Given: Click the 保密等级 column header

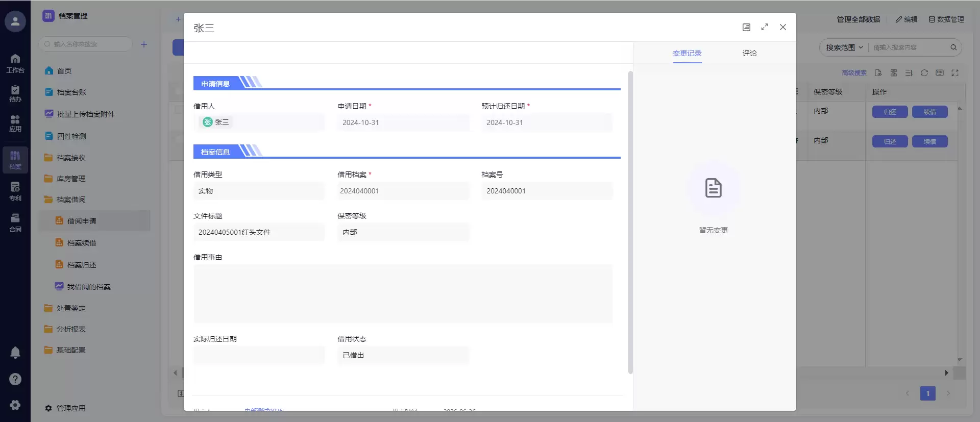Looking at the screenshot, I should pos(828,92).
